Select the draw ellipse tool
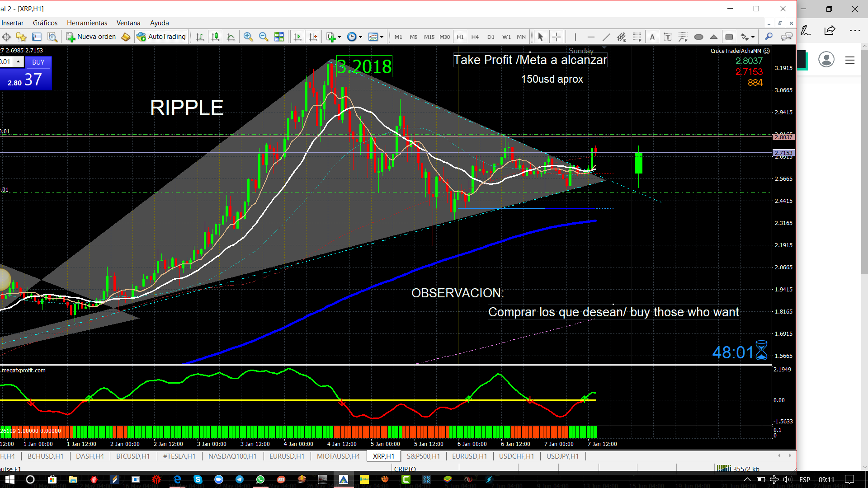868x488 pixels. [698, 37]
